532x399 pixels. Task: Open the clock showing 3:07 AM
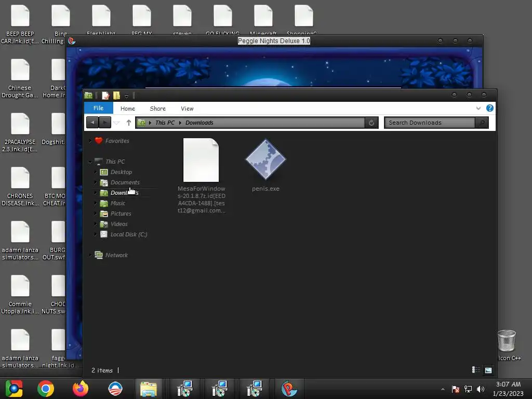tap(508, 389)
